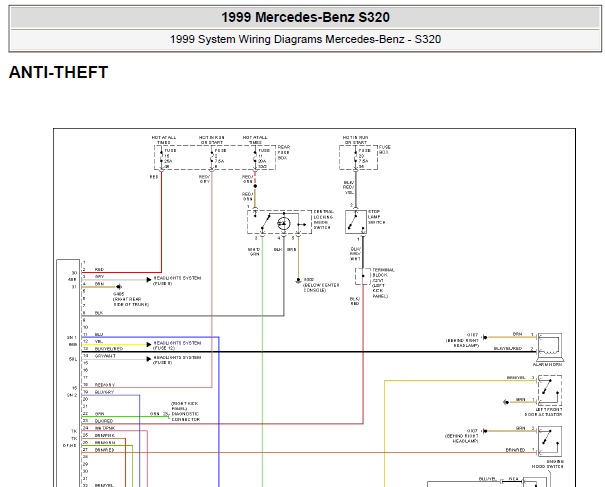
Task: Click the 'HOT IN RUN OR START' text above fuse 2
Action: [x=211, y=140]
